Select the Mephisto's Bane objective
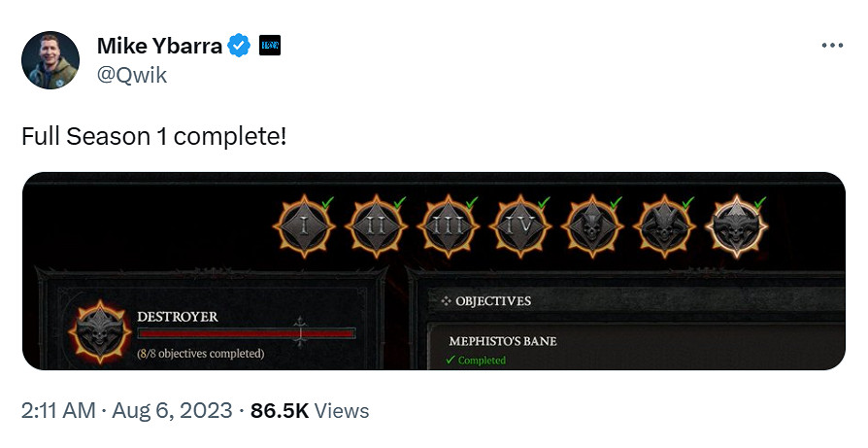 502,341
